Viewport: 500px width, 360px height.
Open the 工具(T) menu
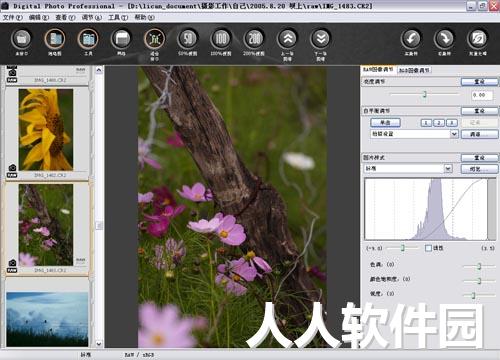pyautogui.click(x=118, y=17)
